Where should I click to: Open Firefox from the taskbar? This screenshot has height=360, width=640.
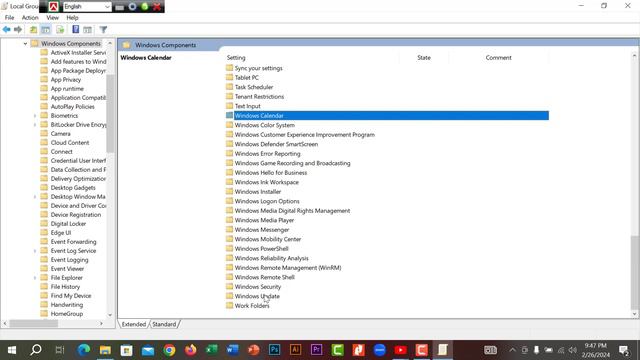point(190,350)
